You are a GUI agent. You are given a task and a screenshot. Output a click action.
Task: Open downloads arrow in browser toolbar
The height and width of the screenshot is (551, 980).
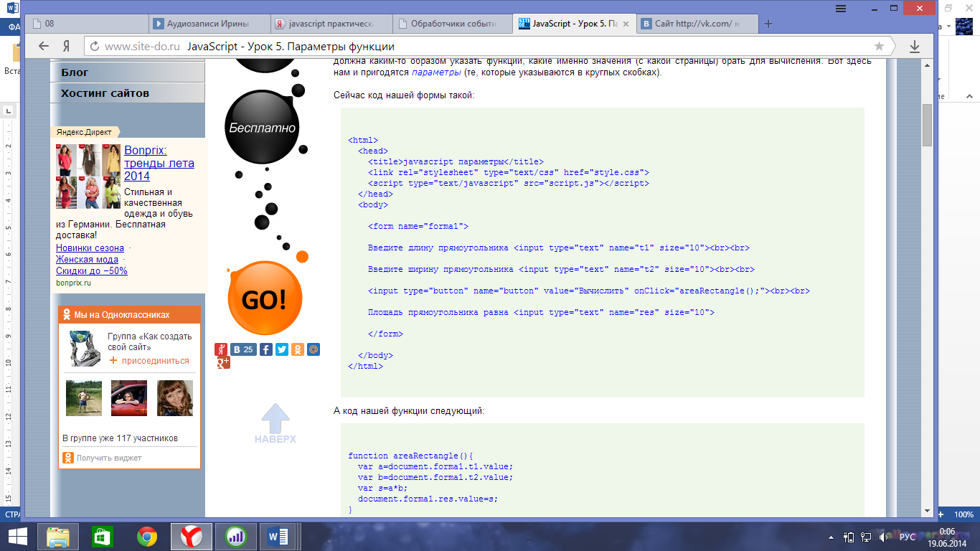915,46
